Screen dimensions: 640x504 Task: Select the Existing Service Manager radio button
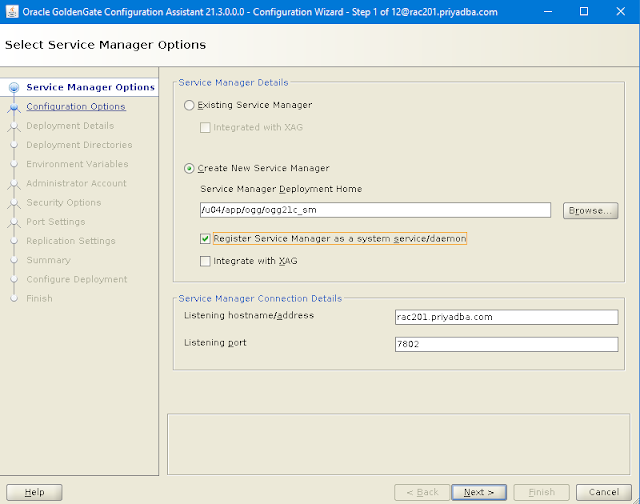coord(189,105)
